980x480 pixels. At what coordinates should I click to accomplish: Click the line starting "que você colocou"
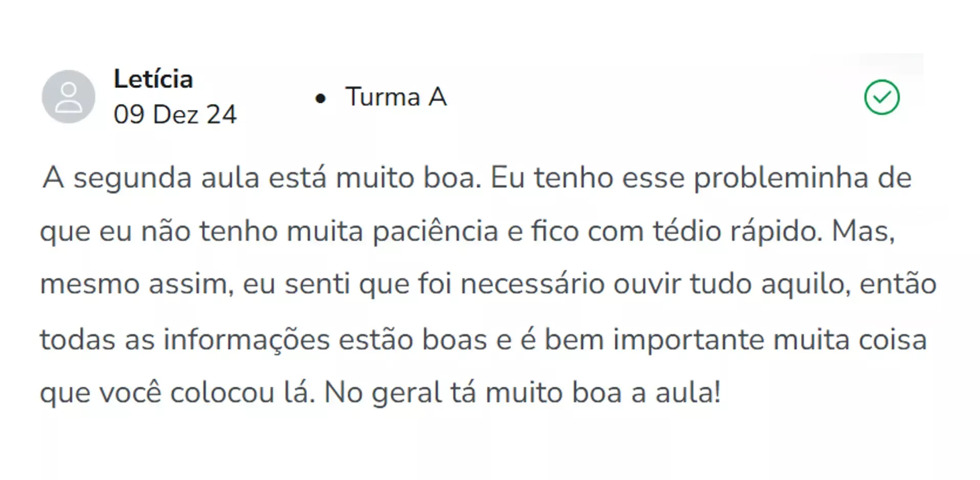(380, 393)
